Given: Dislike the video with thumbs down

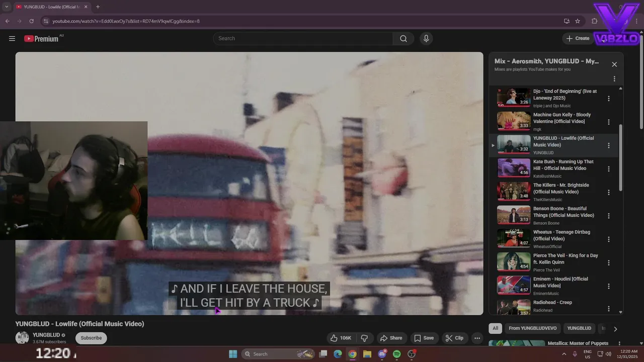Looking at the screenshot, I should pos(365,338).
